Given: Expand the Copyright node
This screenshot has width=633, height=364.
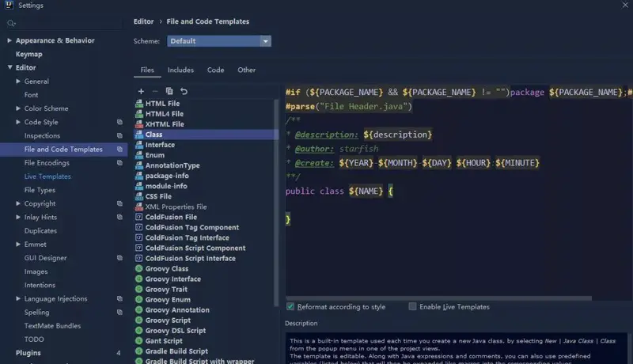Looking at the screenshot, I should click(x=18, y=203).
